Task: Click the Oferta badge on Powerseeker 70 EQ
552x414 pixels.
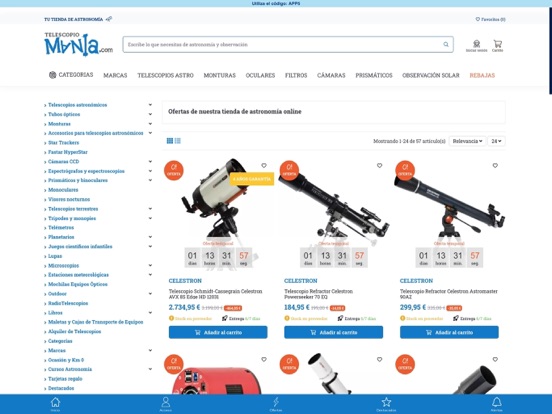Action: coord(289,170)
